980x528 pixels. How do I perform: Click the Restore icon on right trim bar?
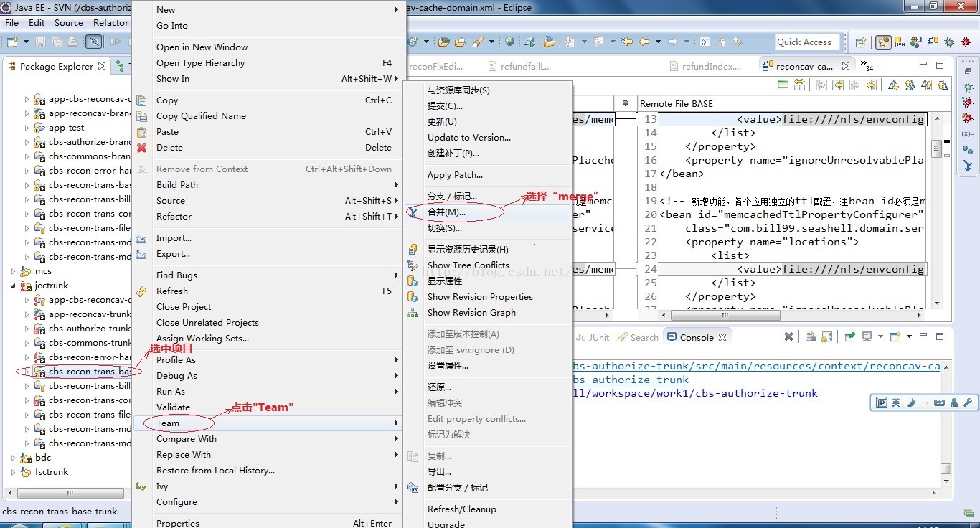point(968,70)
